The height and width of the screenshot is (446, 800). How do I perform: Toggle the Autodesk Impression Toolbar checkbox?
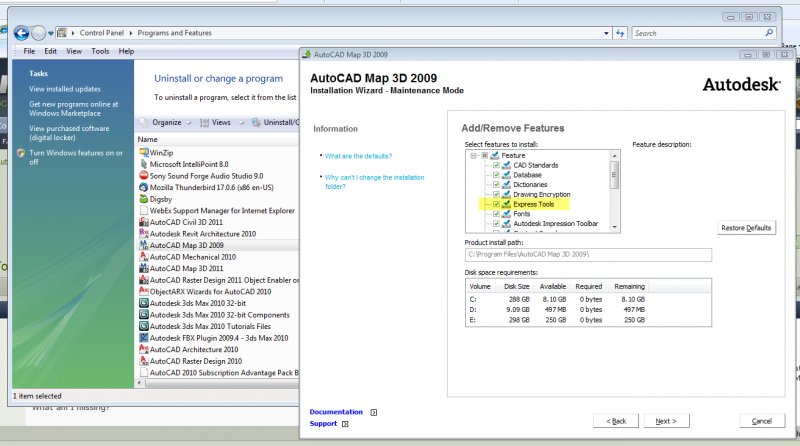(x=496, y=224)
